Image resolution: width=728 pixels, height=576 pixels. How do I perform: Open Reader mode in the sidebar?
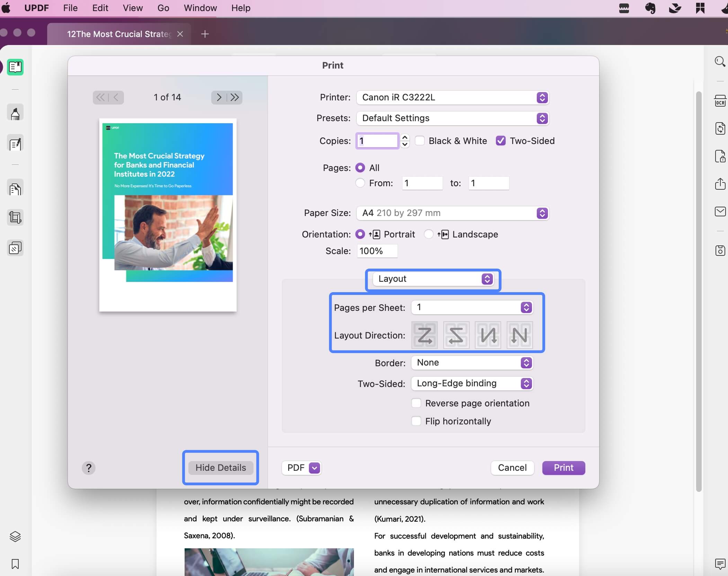point(15,67)
